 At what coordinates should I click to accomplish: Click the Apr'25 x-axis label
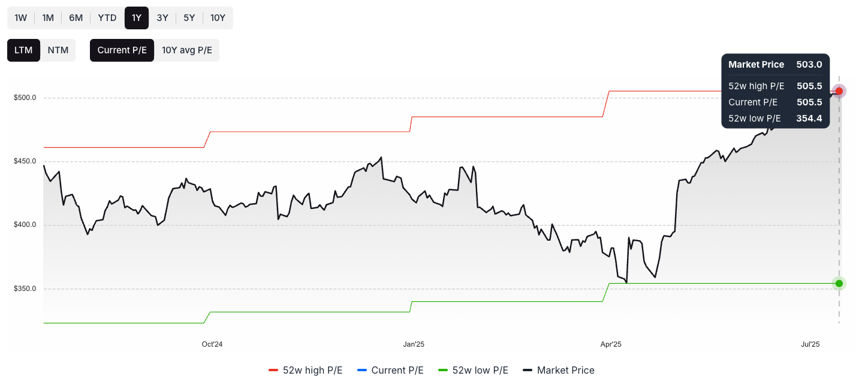611,344
